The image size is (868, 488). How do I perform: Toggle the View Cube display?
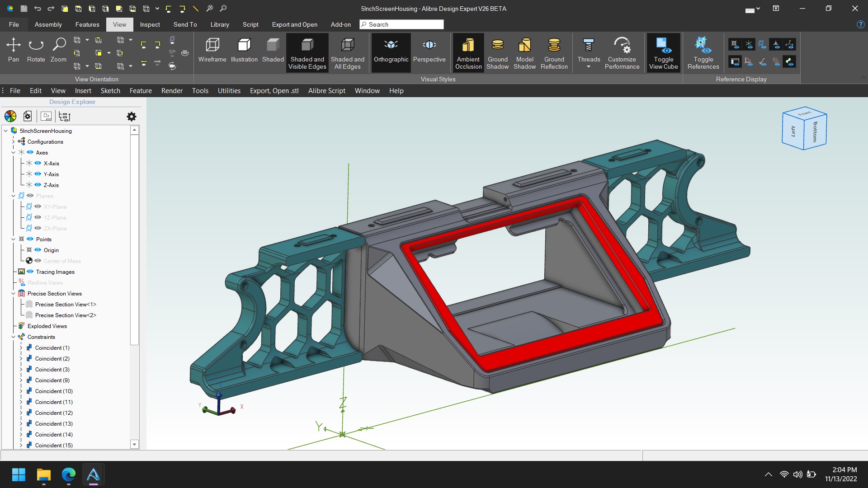click(663, 53)
